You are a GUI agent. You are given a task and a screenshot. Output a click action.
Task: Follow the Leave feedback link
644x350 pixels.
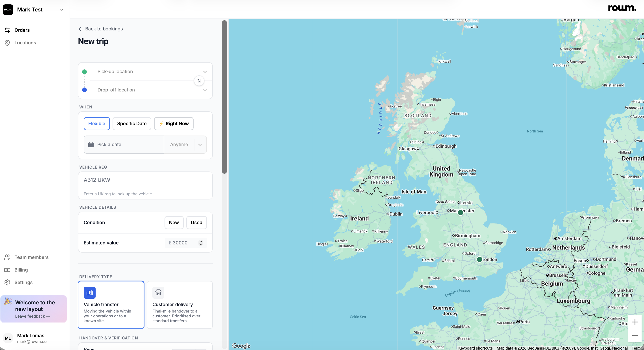pyautogui.click(x=33, y=316)
